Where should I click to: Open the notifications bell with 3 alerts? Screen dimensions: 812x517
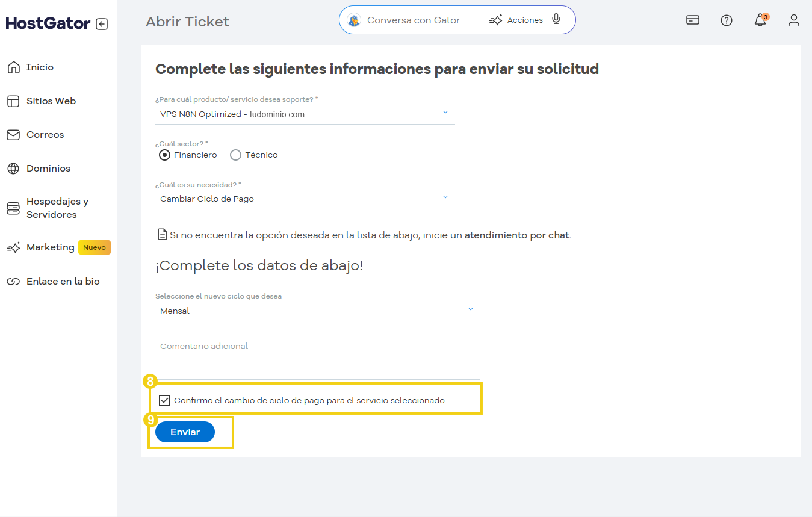click(760, 20)
